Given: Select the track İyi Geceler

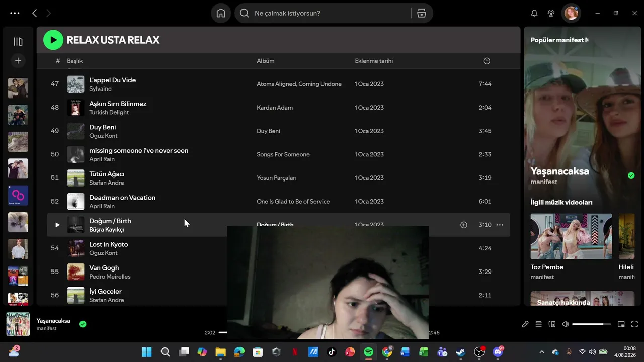Looking at the screenshot, I should (106, 291).
